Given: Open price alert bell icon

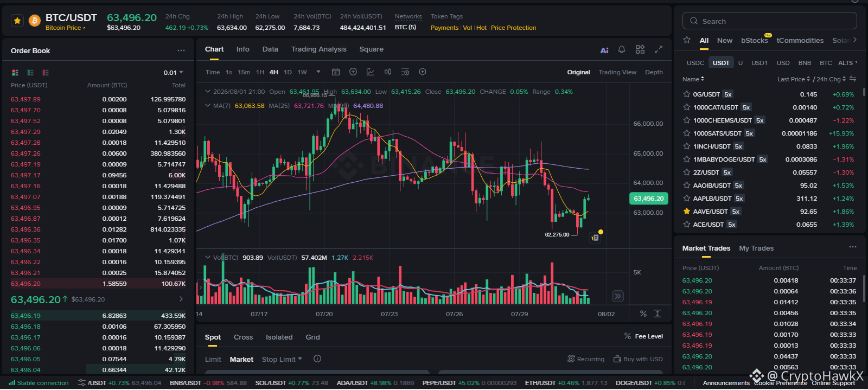Looking at the screenshot, I should pos(622,49).
